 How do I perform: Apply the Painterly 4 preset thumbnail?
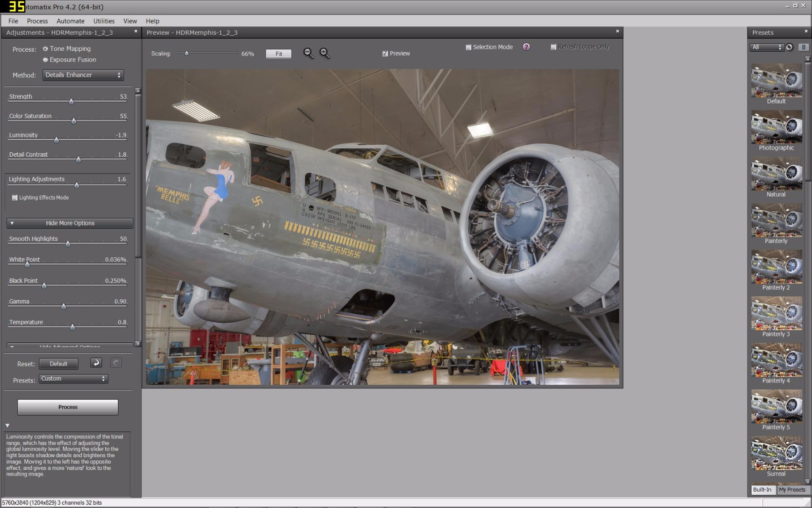(776, 359)
